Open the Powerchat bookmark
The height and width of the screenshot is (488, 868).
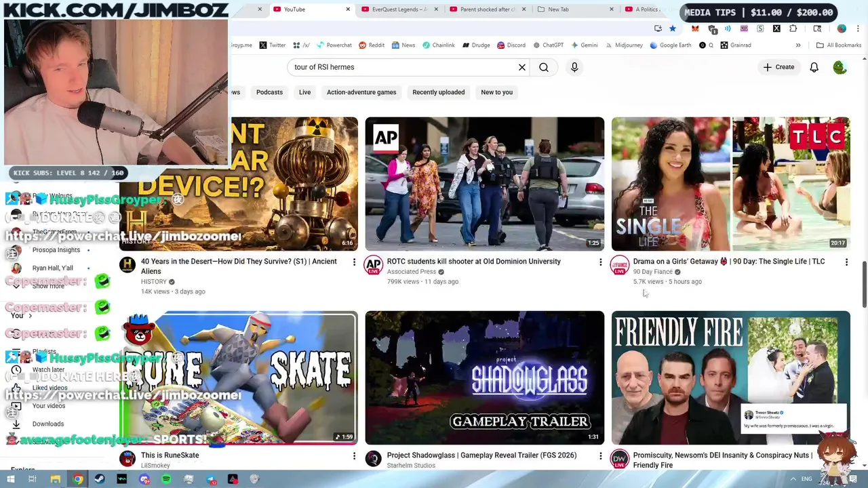click(334, 45)
